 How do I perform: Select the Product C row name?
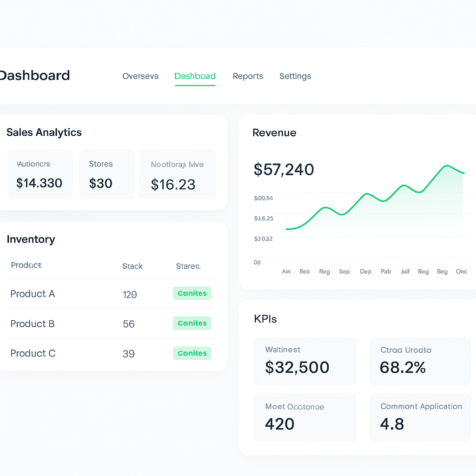(x=33, y=353)
